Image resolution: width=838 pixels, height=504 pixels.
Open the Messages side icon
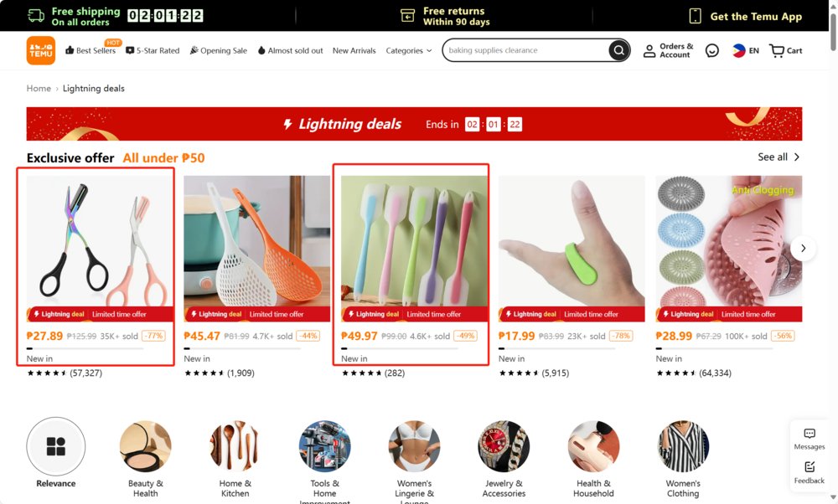pyautogui.click(x=810, y=434)
